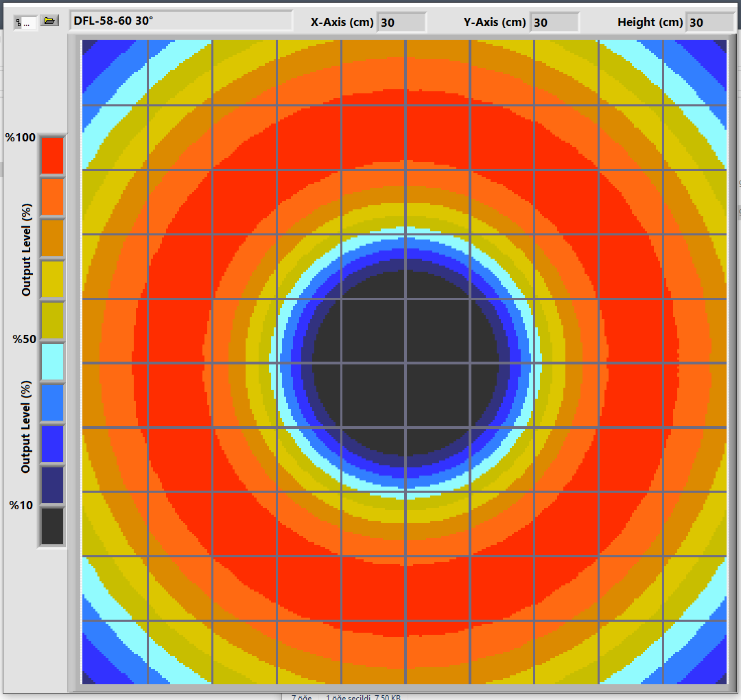741x700 pixels.
Task: Pick the bright yellow legend swatch
Action: coord(52,279)
